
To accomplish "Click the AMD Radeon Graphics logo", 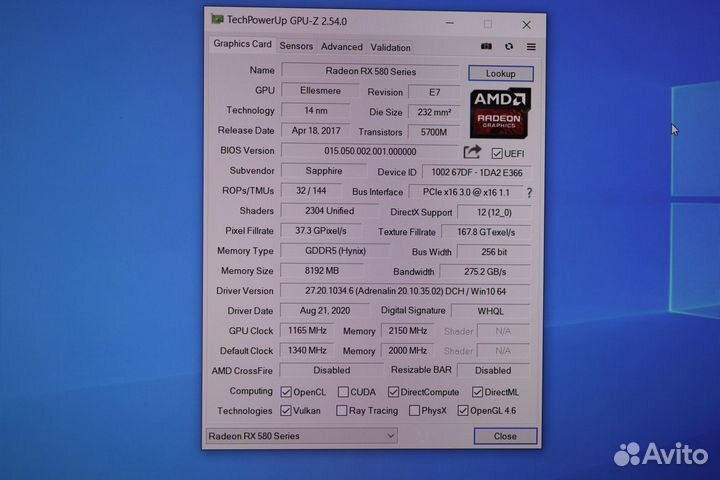I will pyautogui.click(x=500, y=113).
